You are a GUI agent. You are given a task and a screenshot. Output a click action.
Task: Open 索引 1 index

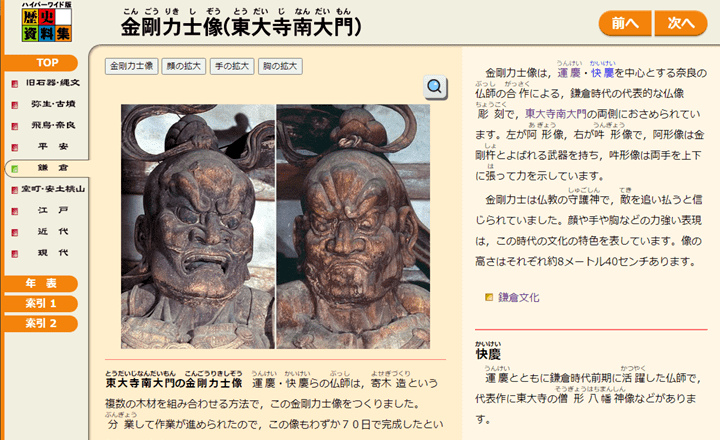tap(41, 303)
